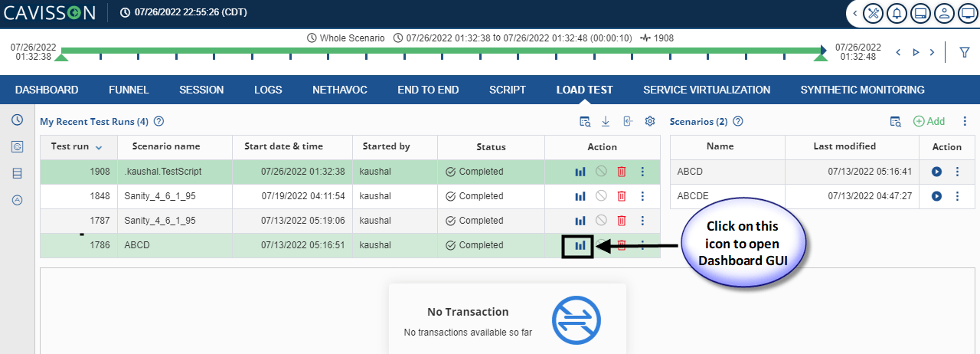Open dashboard for test run 1787

pyautogui.click(x=580, y=221)
